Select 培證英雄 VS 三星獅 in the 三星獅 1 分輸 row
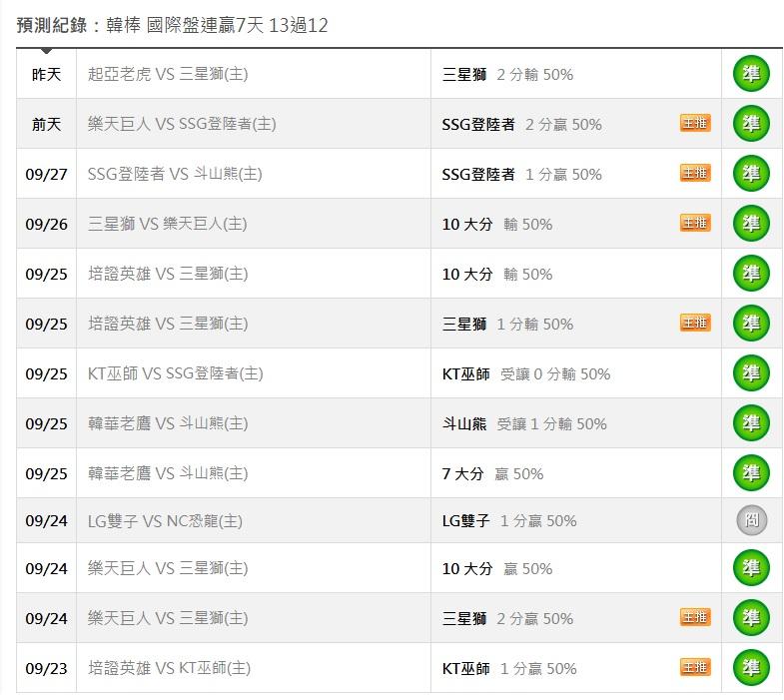This screenshot has width=784, height=700. click(168, 324)
